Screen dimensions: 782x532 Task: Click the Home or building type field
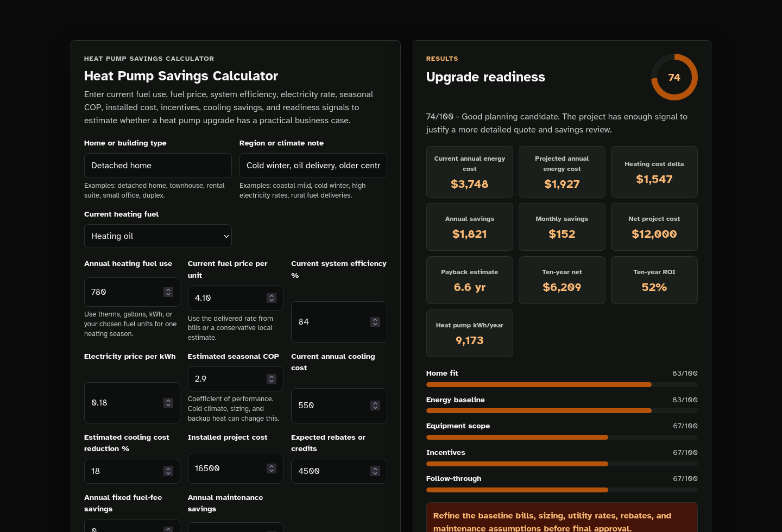(158, 166)
